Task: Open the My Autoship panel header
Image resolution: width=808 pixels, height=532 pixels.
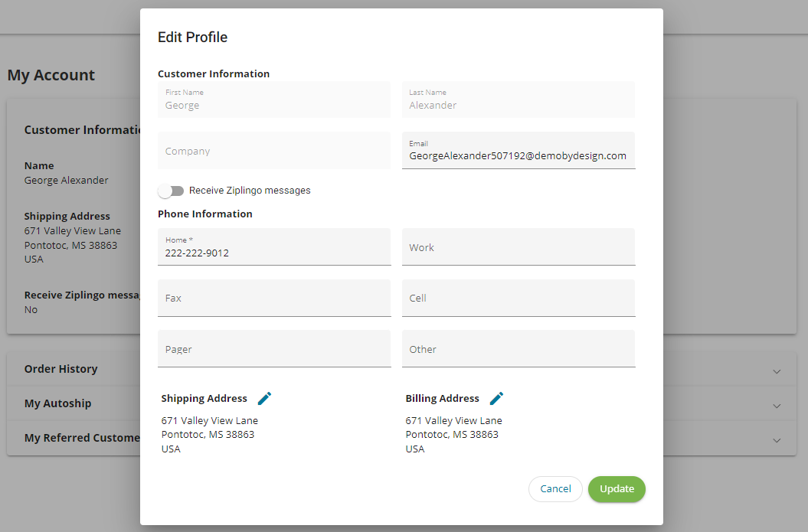Action: pos(57,403)
